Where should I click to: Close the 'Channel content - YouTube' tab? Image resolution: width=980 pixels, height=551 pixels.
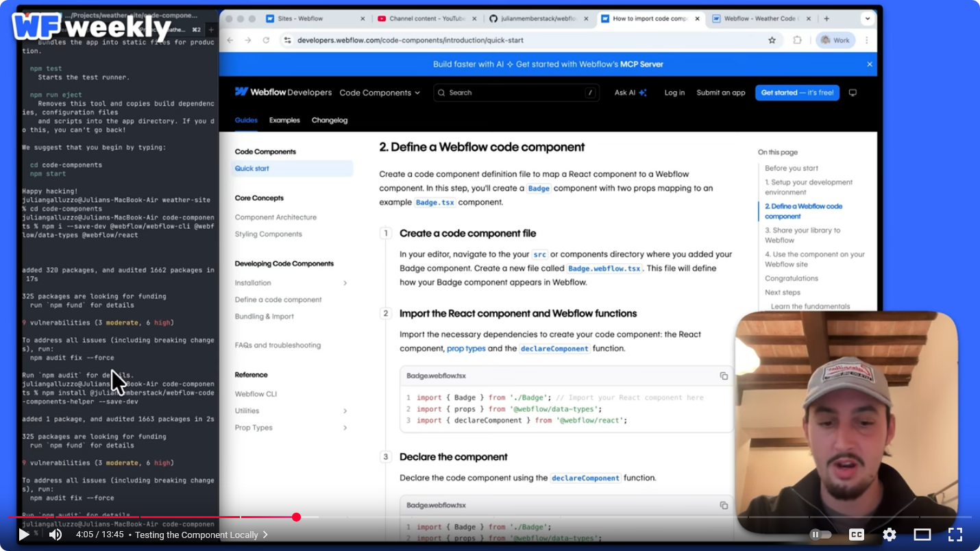pos(474,19)
